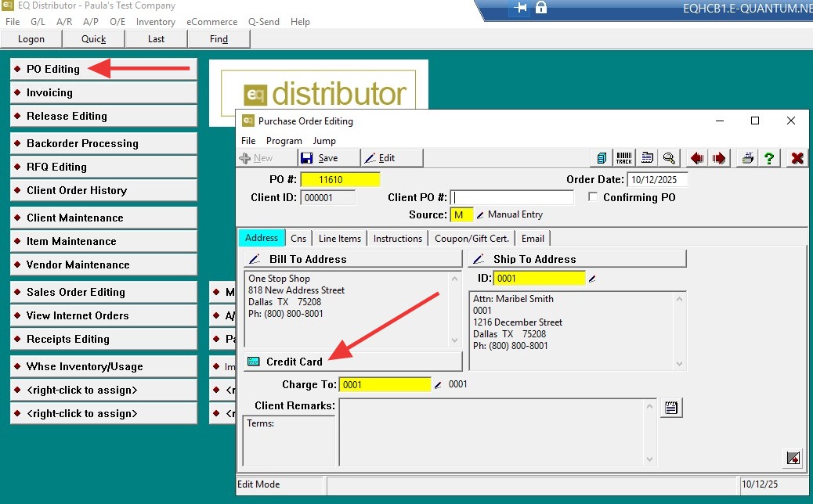Viewport: 813px width, 504px height.
Task: Go to next record with right arrow
Action: pos(719,158)
